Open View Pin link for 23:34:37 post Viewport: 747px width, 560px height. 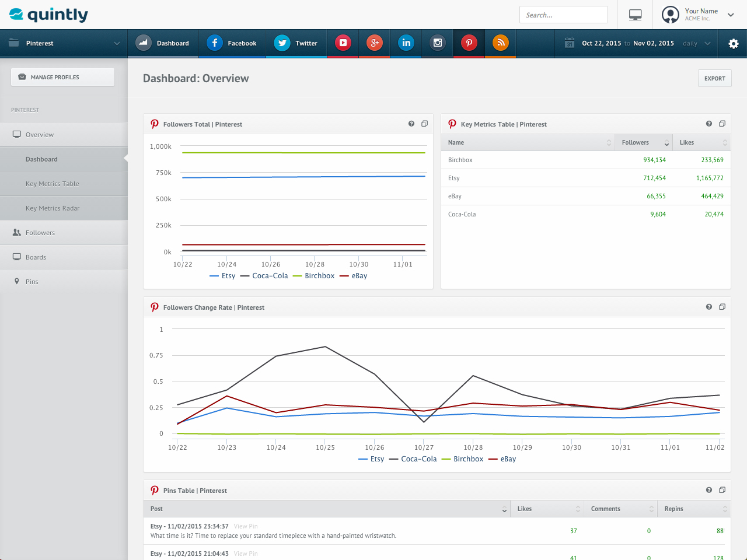tap(246, 526)
